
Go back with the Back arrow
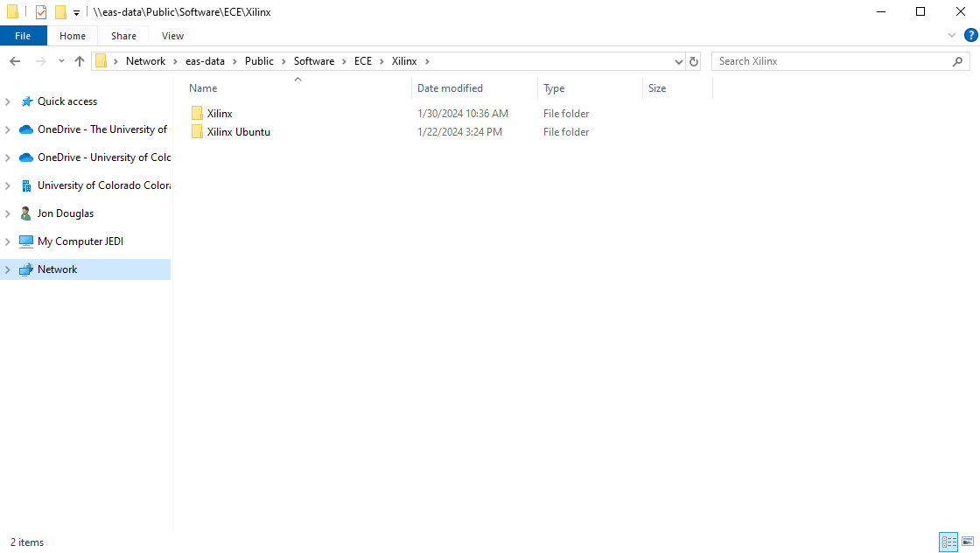tap(15, 61)
